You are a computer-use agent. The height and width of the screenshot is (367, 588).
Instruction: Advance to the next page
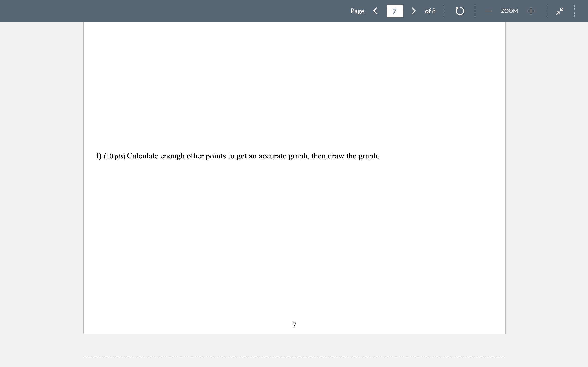click(413, 11)
